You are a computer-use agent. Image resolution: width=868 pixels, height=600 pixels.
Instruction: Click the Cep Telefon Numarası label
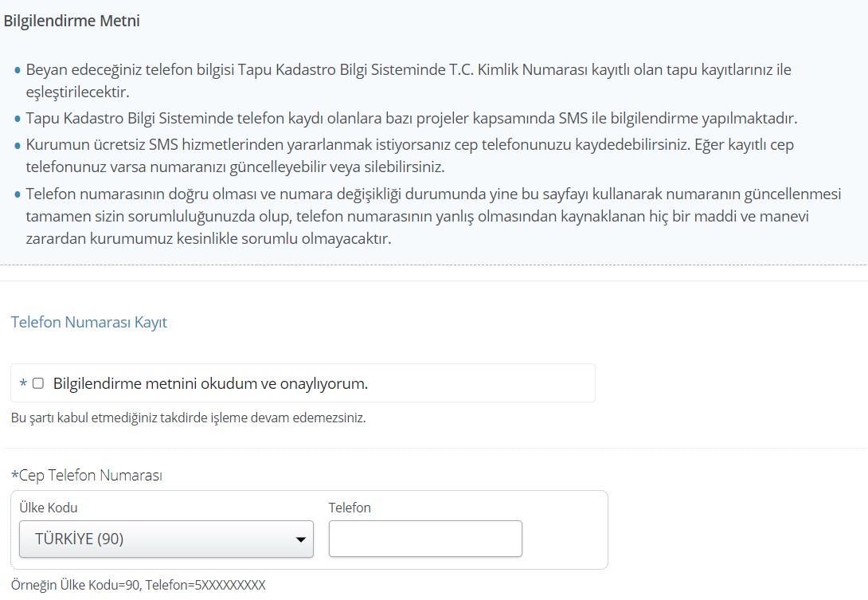pos(90,475)
